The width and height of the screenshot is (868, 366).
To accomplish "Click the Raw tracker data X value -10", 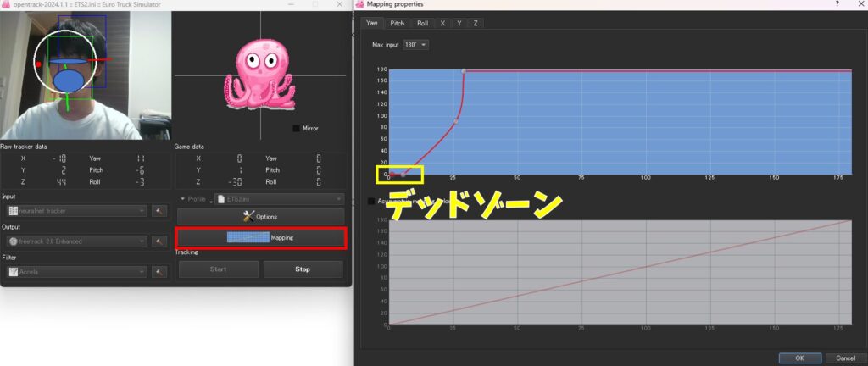I will pyautogui.click(x=60, y=158).
